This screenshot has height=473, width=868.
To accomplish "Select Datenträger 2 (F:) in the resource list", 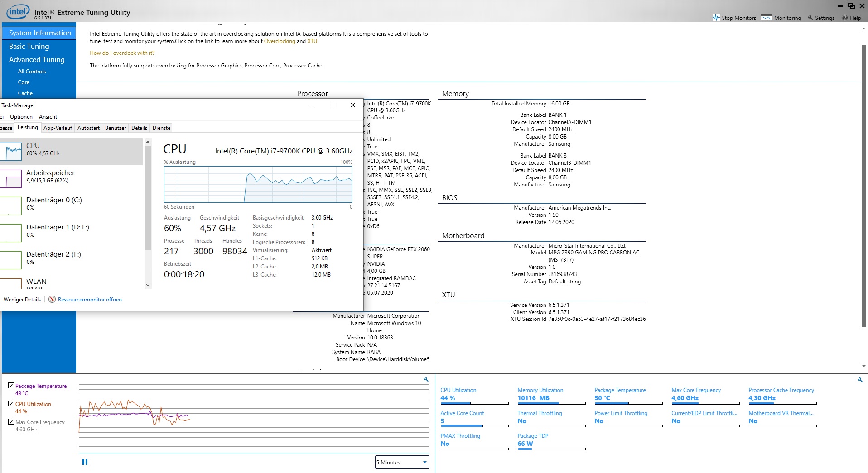I will pos(71,260).
